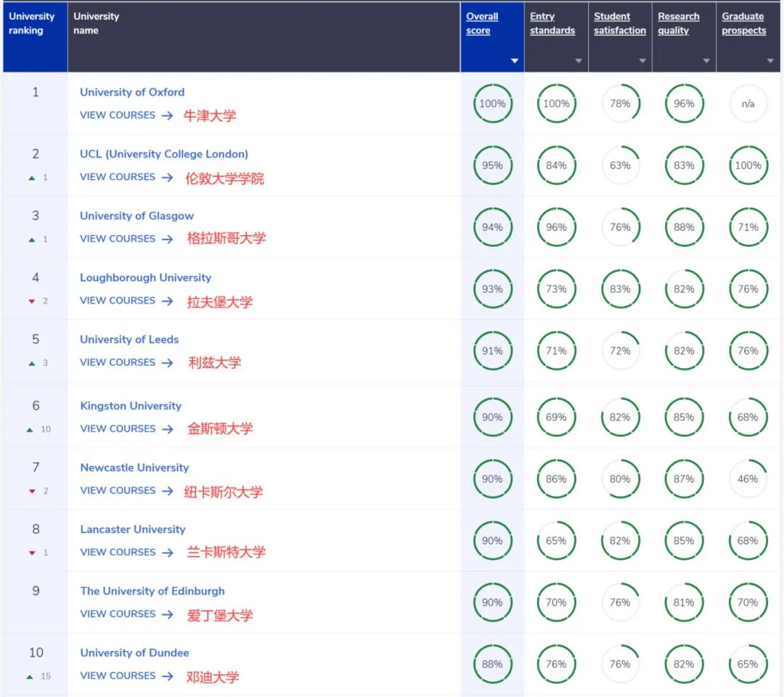Click Newcastle's 87% research quality circle
This screenshot has height=697, width=784.
(x=684, y=479)
